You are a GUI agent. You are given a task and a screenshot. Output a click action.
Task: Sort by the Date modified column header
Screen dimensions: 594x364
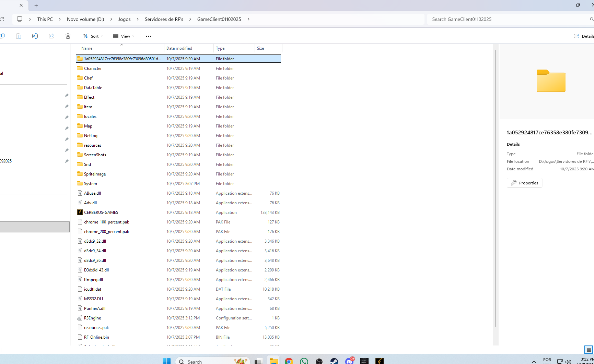[179, 48]
